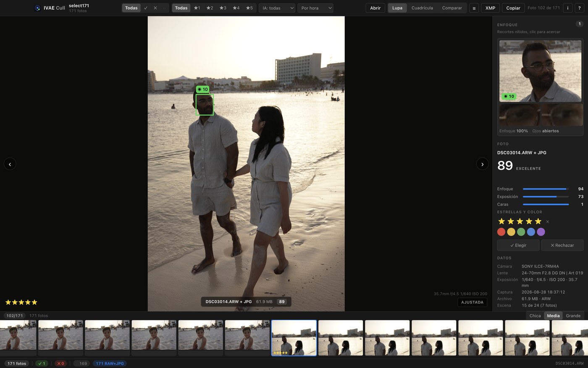Screen dimensions: 588x368
Task: Set thumbnail size to Chica
Action: 535,316
